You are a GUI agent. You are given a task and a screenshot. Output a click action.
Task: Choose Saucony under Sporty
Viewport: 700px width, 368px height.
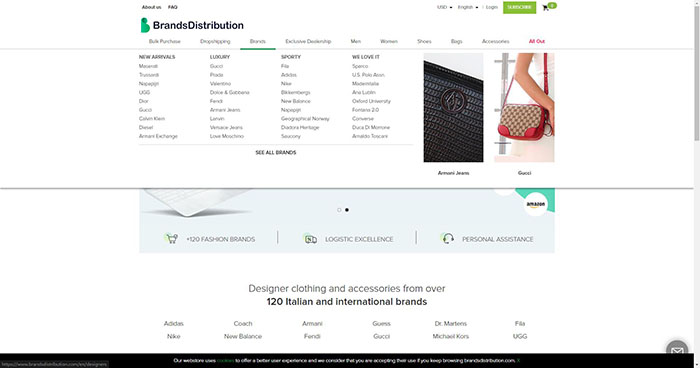(291, 136)
